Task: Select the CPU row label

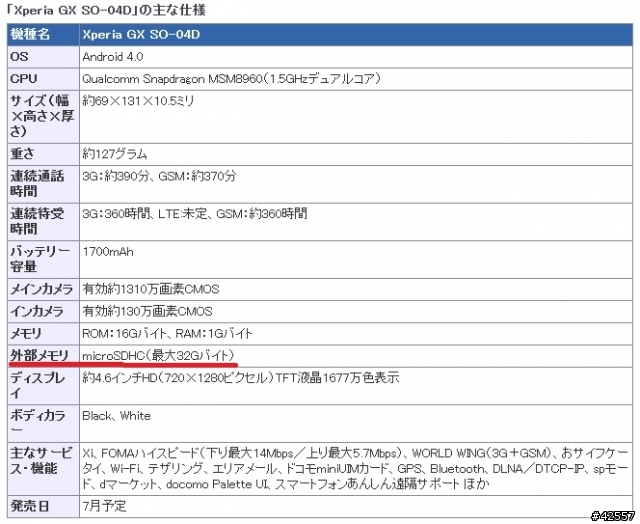Action: click(23, 79)
